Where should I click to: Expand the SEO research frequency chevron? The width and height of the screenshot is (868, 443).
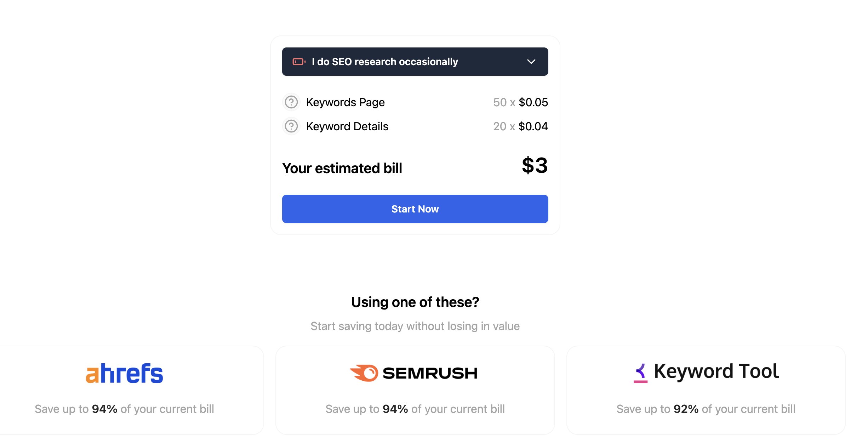pyautogui.click(x=531, y=62)
